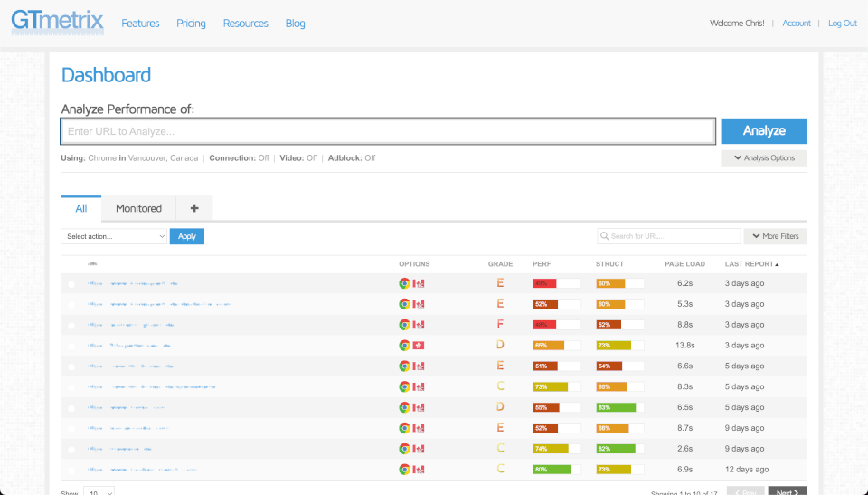The image size is (868, 495).
Task: Click the Chrome icon in the 5.3s row
Action: tap(405, 304)
